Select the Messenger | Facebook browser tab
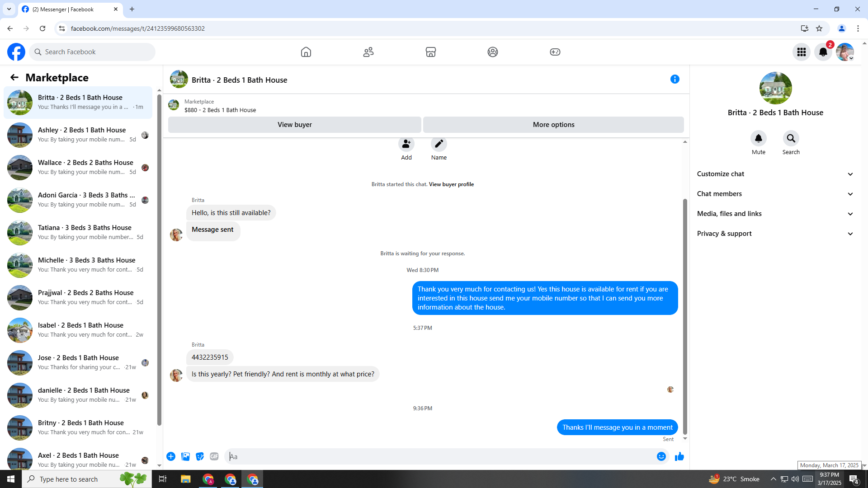 pyautogui.click(x=70, y=9)
